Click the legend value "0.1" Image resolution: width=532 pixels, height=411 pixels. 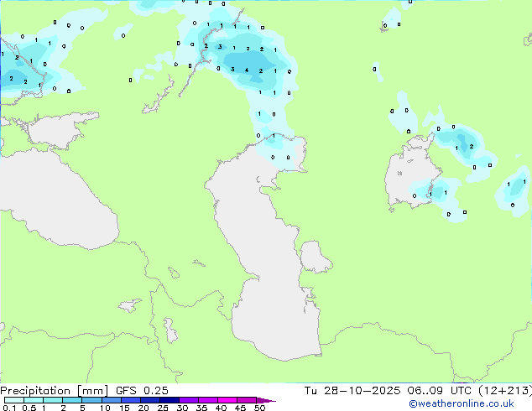[x=9, y=408]
